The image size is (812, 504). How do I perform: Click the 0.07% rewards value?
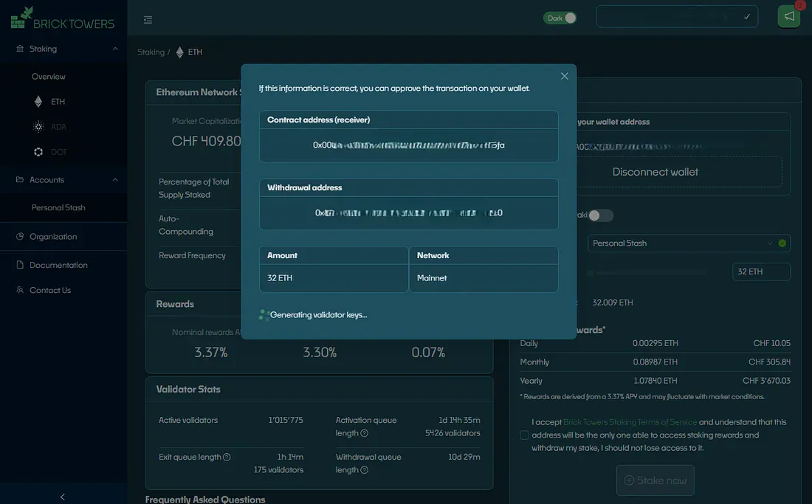pyautogui.click(x=428, y=353)
